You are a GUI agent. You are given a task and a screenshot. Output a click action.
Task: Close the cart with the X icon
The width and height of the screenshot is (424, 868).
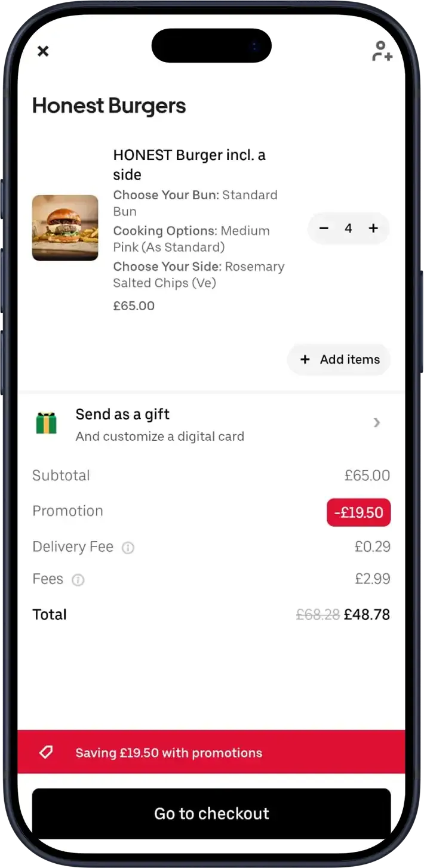pos(43,51)
